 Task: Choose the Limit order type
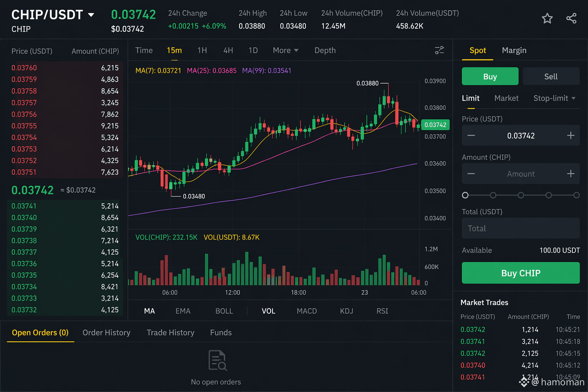click(x=470, y=98)
